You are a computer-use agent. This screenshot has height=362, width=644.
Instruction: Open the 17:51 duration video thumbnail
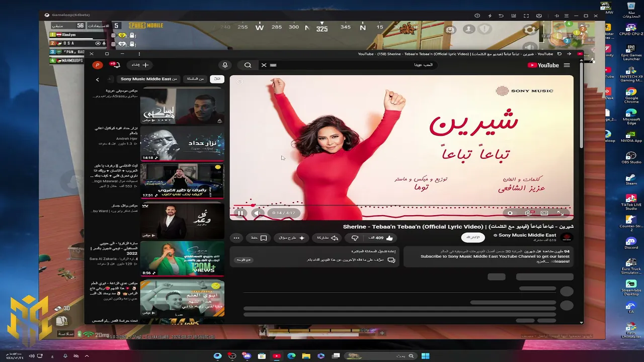(182, 181)
